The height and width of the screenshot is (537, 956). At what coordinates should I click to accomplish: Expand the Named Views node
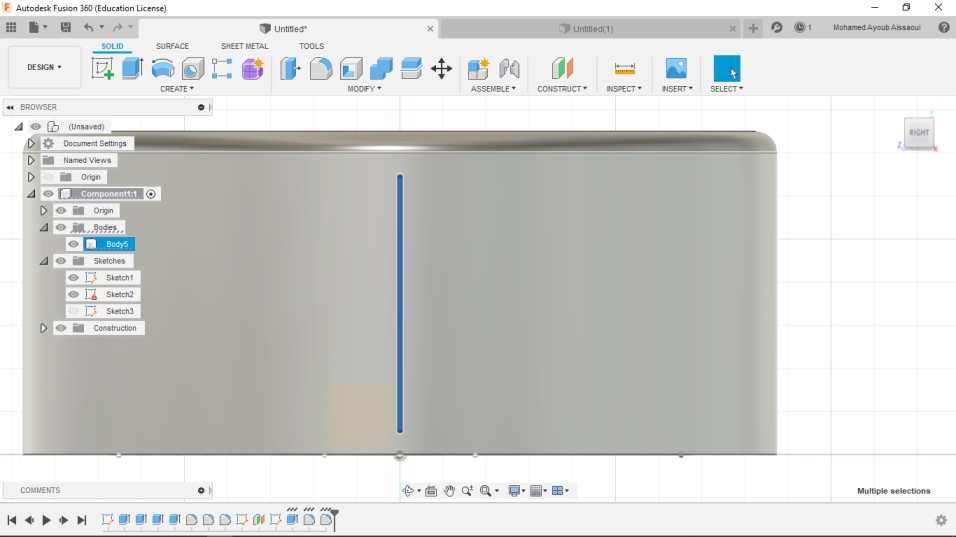coord(31,160)
